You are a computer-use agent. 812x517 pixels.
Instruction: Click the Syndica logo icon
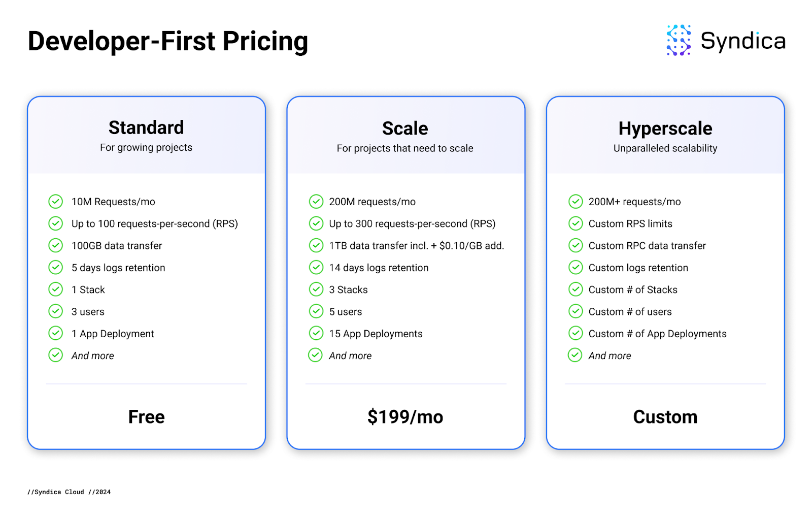click(679, 40)
